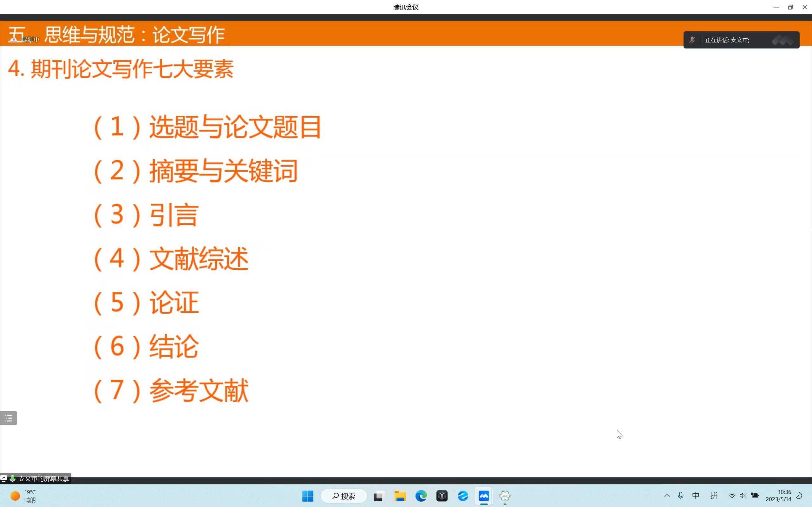Click the Edge browser taskbar icon
Viewport: 812px width, 507px height.
(421, 496)
